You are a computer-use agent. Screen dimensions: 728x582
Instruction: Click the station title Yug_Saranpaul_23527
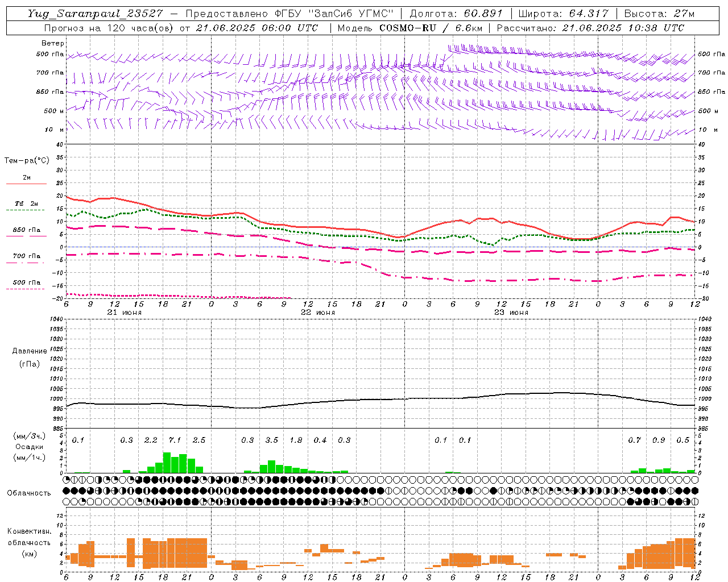pos(97,14)
